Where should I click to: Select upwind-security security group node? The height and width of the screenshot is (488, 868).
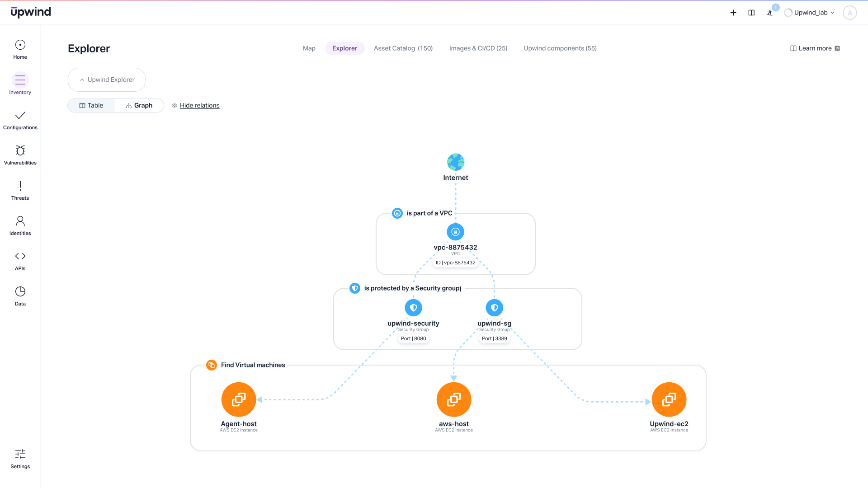click(413, 308)
